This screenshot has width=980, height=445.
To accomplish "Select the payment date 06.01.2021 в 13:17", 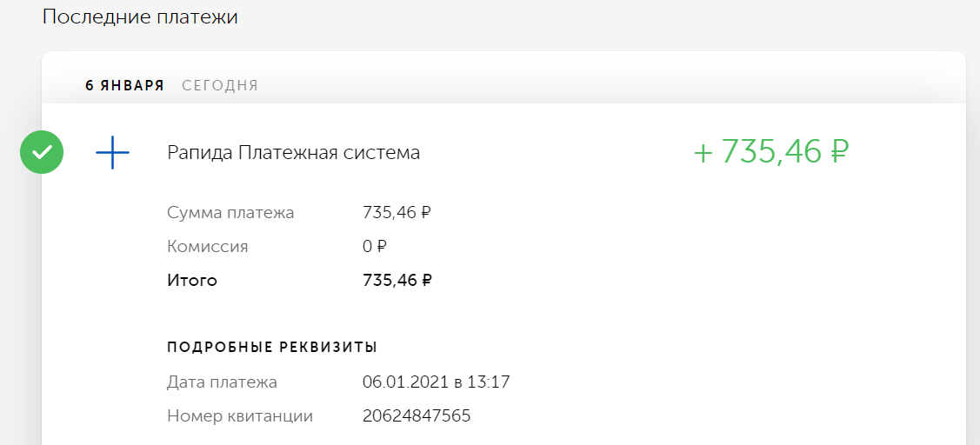I will point(437,382).
